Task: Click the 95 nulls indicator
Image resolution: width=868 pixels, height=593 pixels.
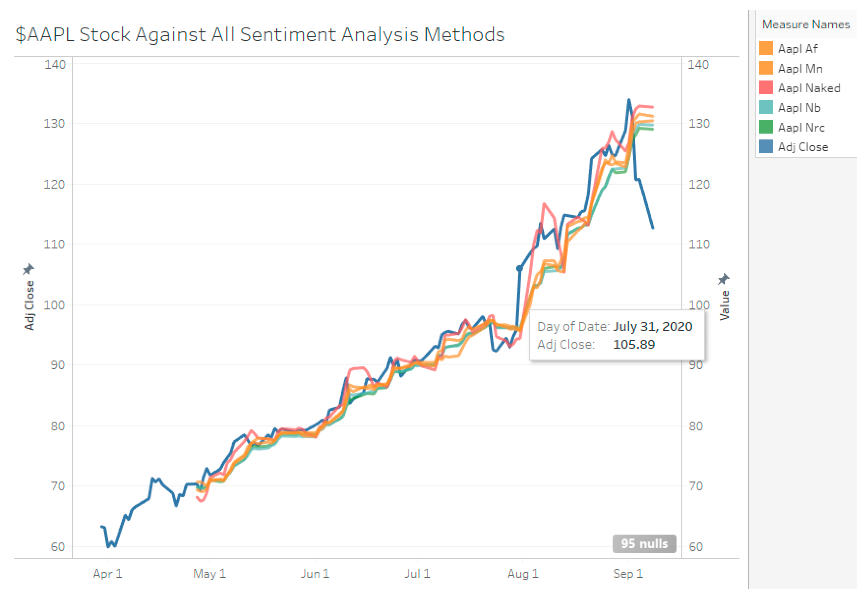Action: click(x=644, y=544)
